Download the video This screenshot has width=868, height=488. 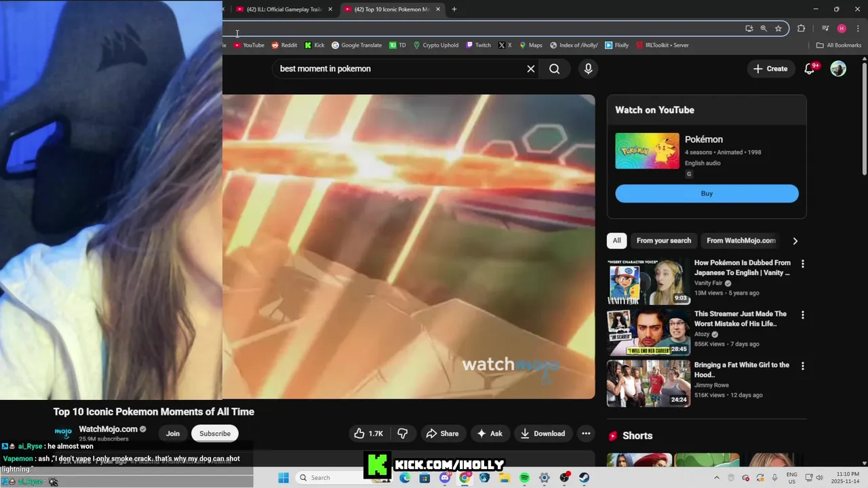coord(542,434)
